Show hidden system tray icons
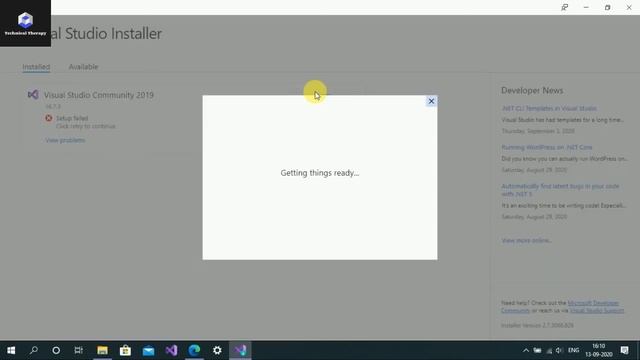The image size is (640, 360). [526, 350]
